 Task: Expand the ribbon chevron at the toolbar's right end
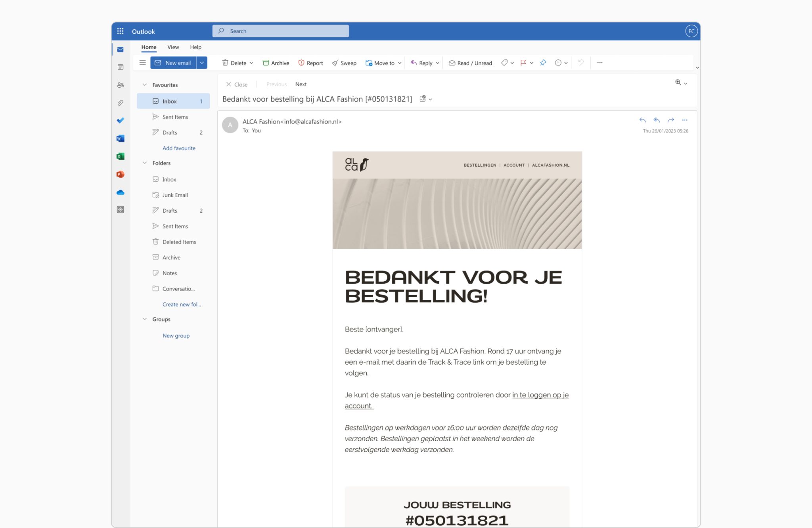(x=697, y=67)
